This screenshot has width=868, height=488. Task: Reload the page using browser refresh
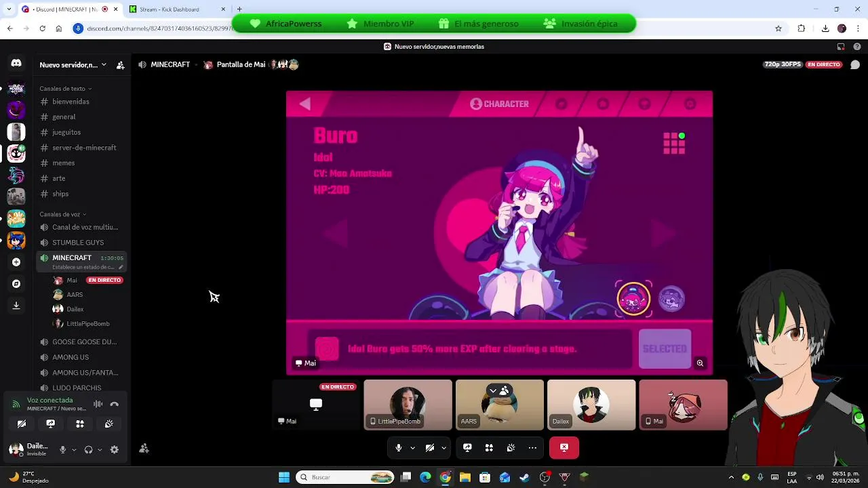[x=42, y=28]
